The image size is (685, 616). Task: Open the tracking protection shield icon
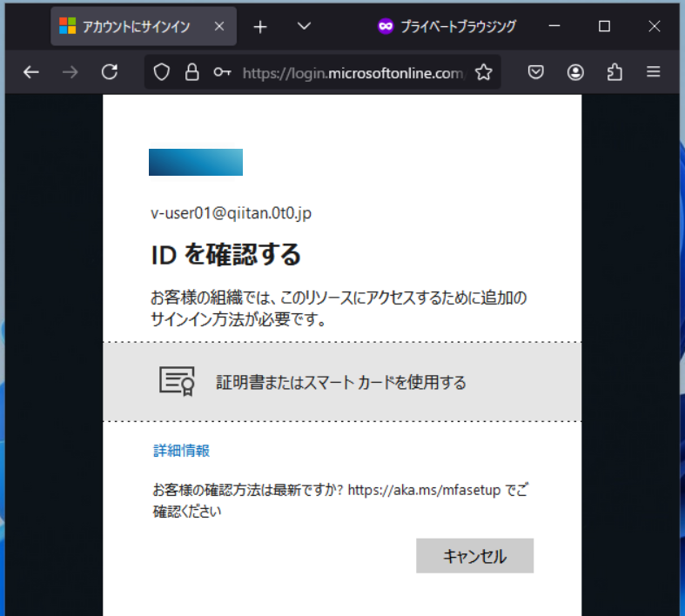coord(161,72)
